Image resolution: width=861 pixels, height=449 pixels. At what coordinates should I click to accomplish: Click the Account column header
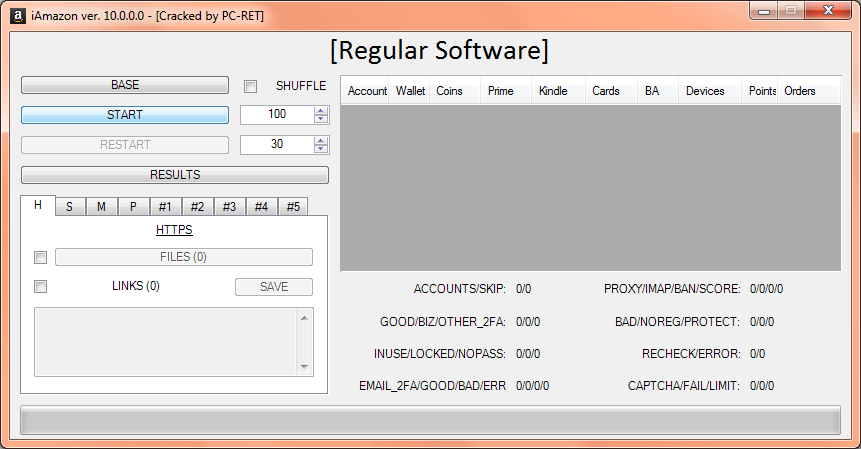point(365,91)
